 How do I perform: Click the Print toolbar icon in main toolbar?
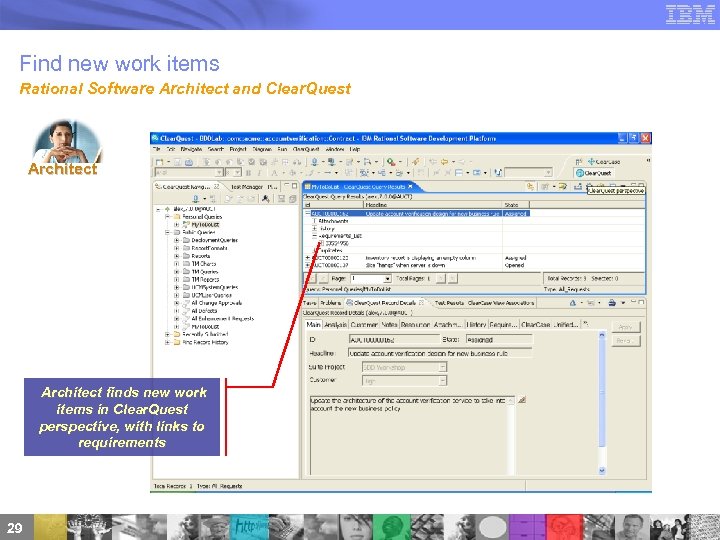click(x=189, y=162)
